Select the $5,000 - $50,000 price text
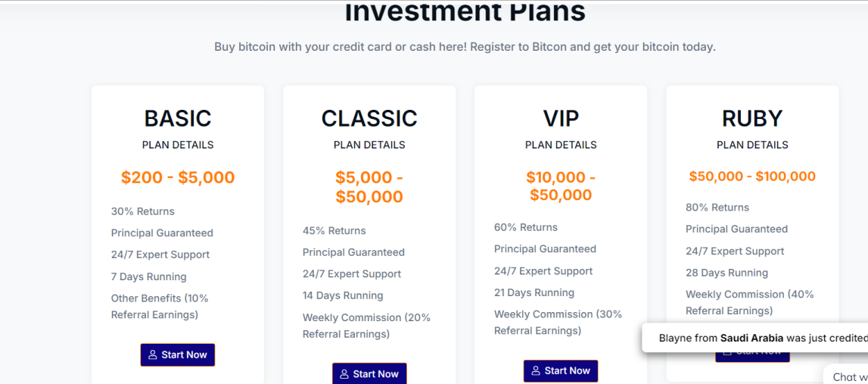 (x=369, y=187)
